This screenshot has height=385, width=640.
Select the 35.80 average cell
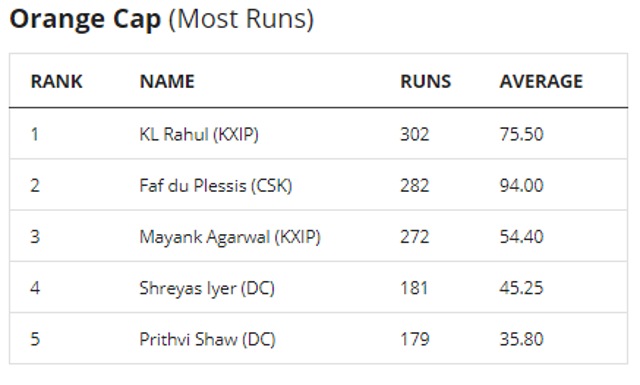(x=522, y=339)
